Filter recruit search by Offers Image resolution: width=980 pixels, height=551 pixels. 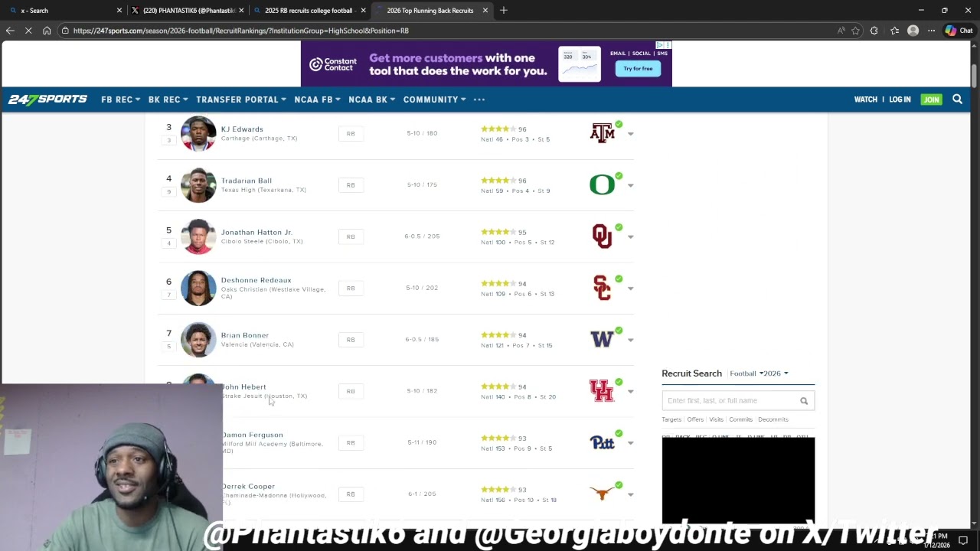pos(695,419)
